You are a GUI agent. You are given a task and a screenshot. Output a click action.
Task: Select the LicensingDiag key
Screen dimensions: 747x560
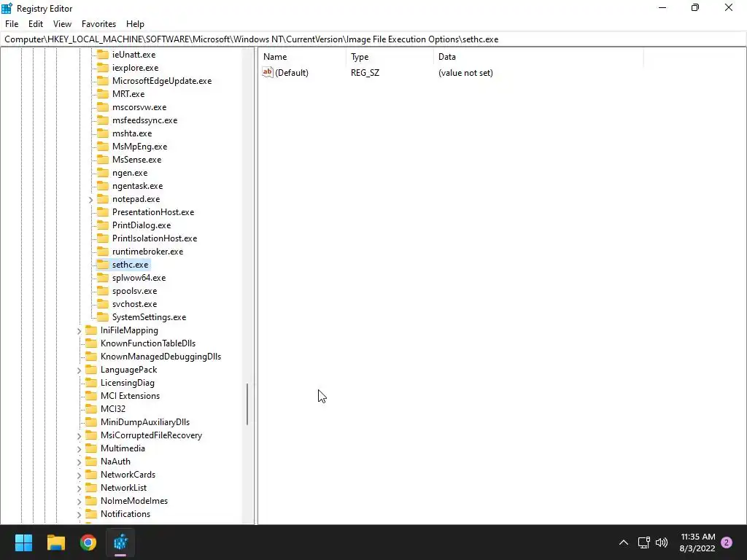(127, 383)
